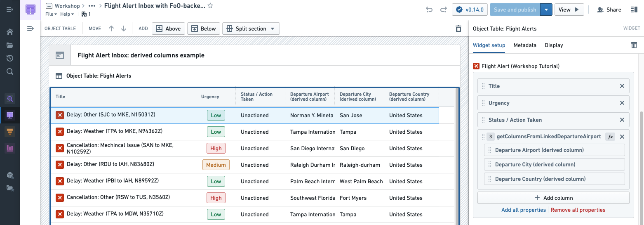644x225 pixels.
Task: Undo the last change
Action: click(429, 9)
